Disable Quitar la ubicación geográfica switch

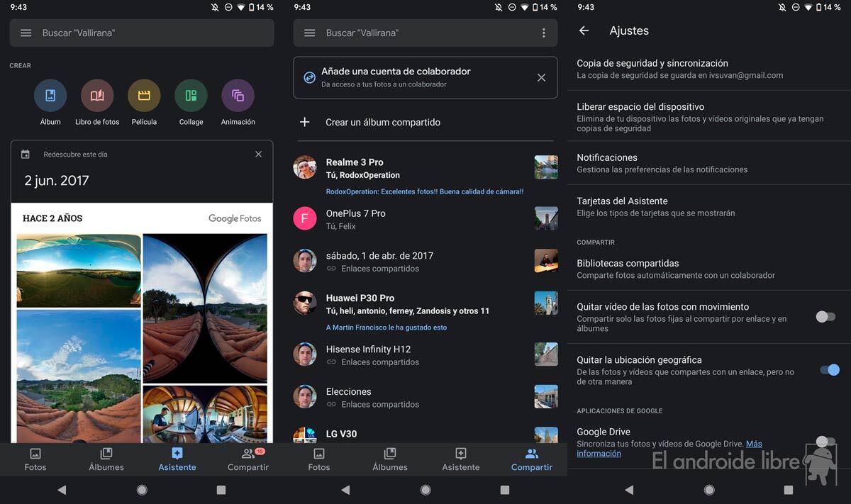[x=829, y=370]
